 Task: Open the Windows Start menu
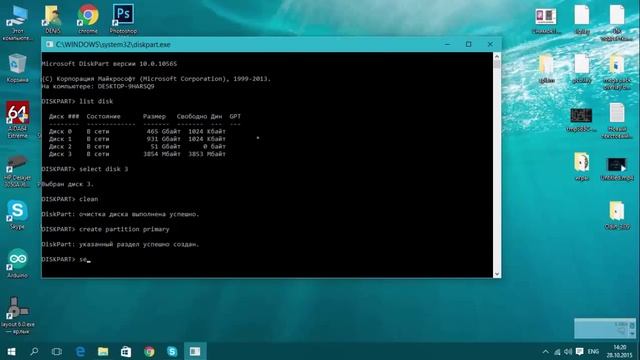(11, 351)
